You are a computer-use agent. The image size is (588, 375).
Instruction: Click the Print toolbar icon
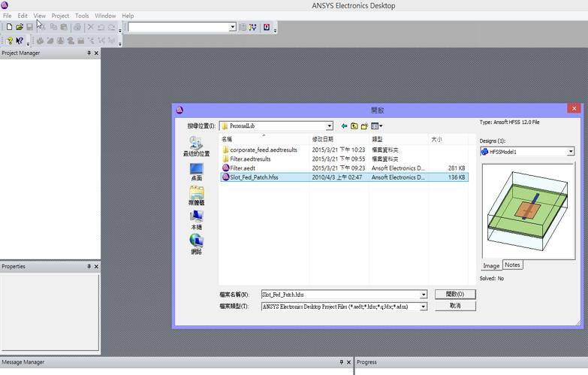77,27
